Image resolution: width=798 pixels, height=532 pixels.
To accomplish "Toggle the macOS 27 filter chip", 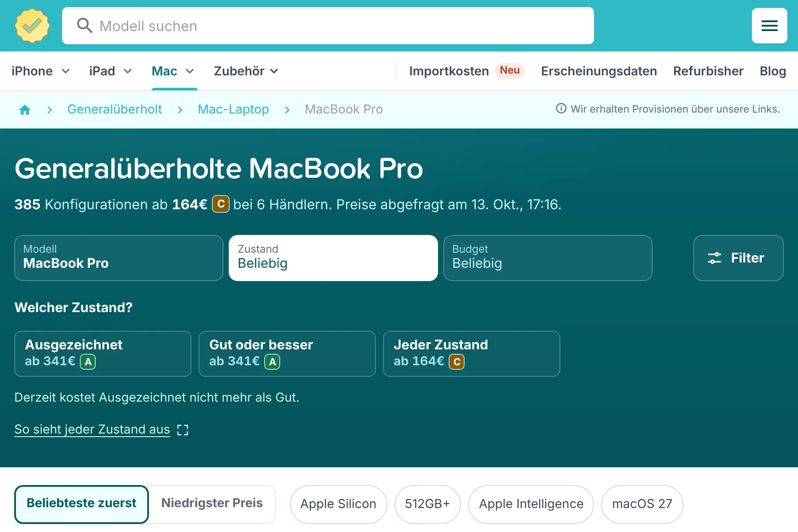I will [642, 504].
